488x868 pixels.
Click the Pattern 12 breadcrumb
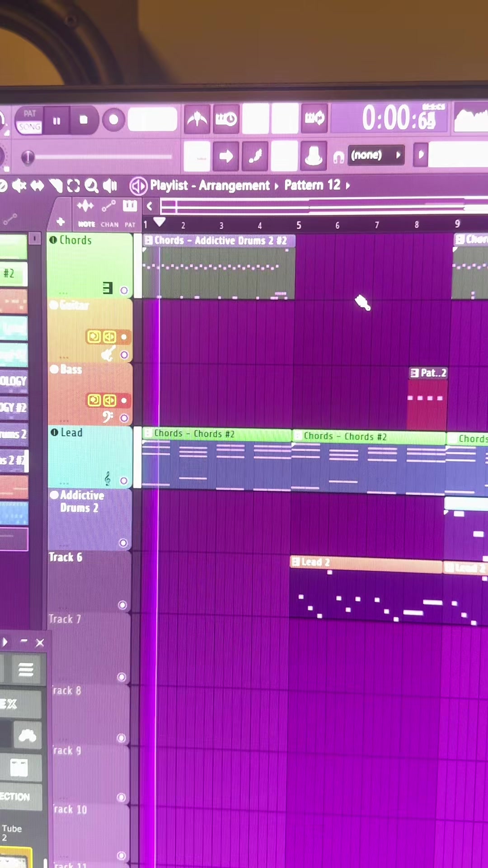(312, 185)
